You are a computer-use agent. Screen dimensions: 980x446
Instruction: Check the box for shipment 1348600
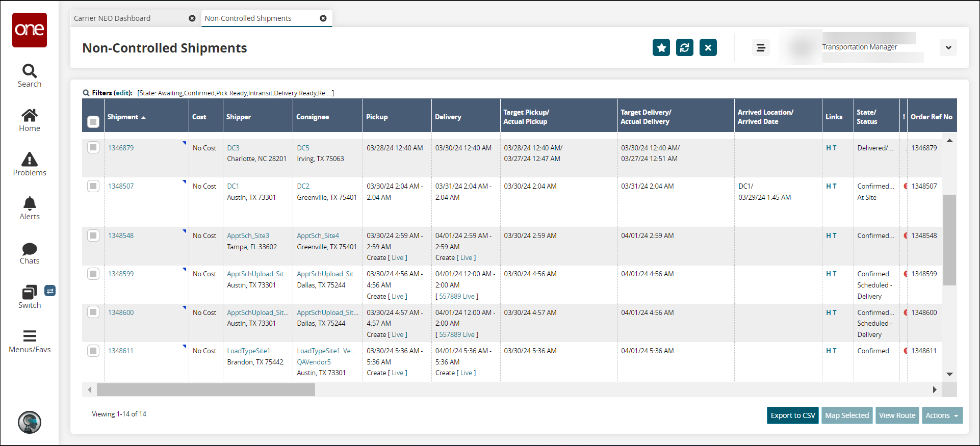[93, 312]
